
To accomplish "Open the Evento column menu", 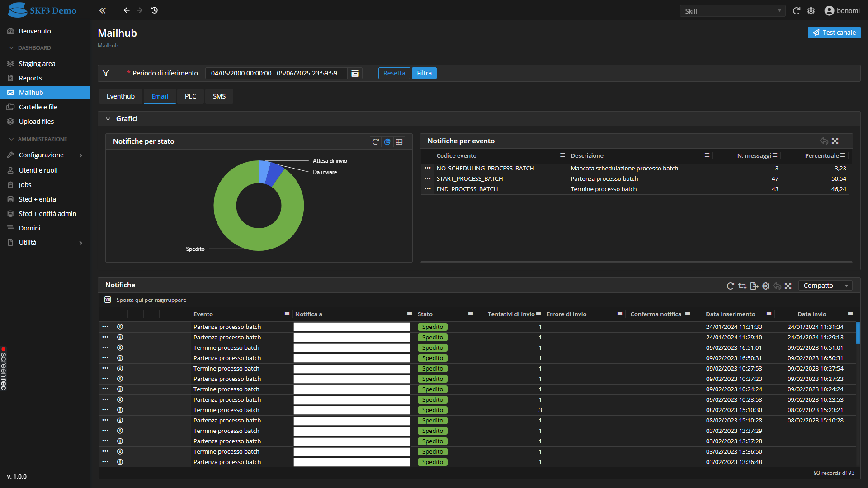I will pos(287,314).
